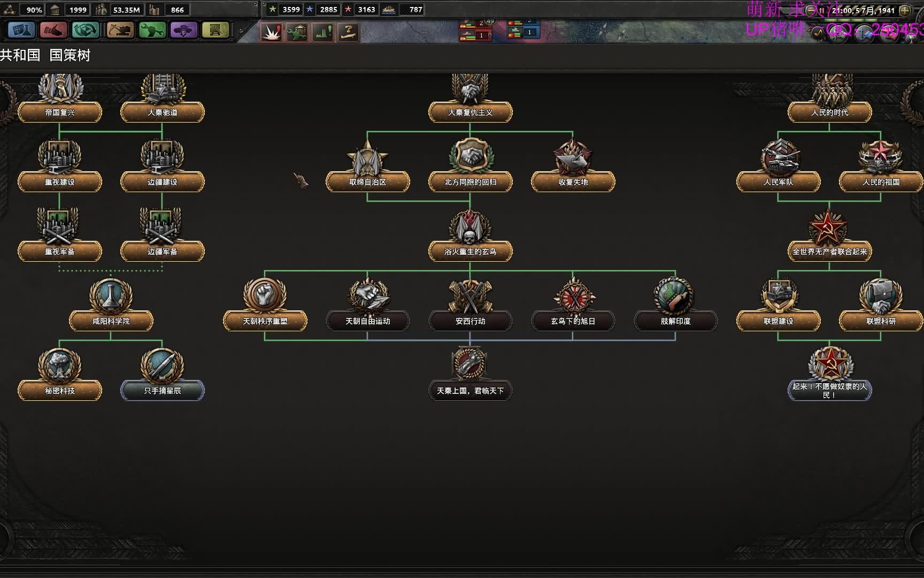Click the 1999 political power value

[x=78, y=10]
